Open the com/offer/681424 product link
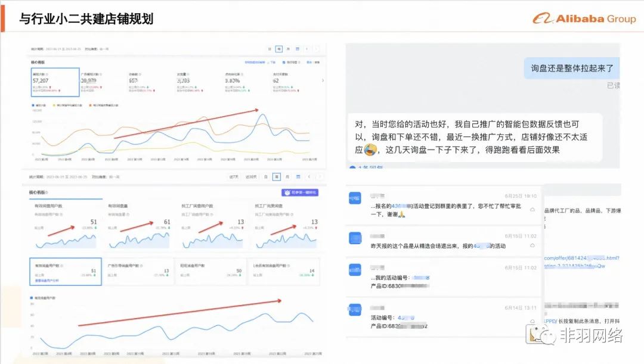The height and width of the screenshot is (364, 644). [581, 258]
